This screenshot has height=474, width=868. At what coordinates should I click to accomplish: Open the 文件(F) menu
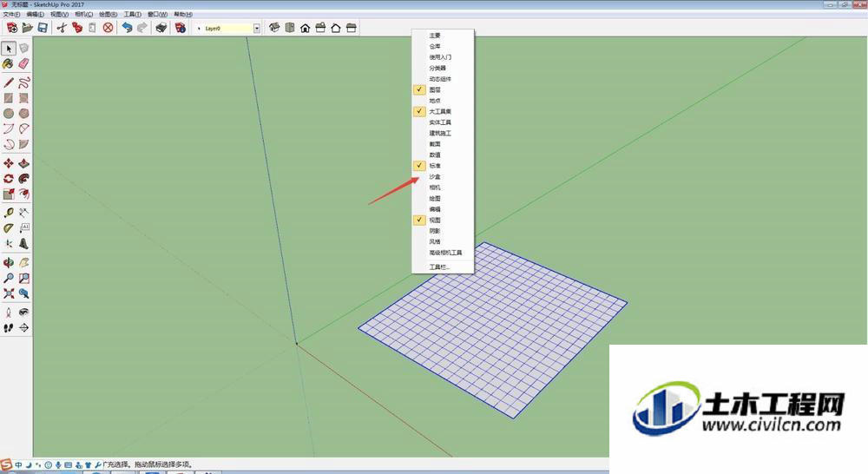click(x=11, y=14)
